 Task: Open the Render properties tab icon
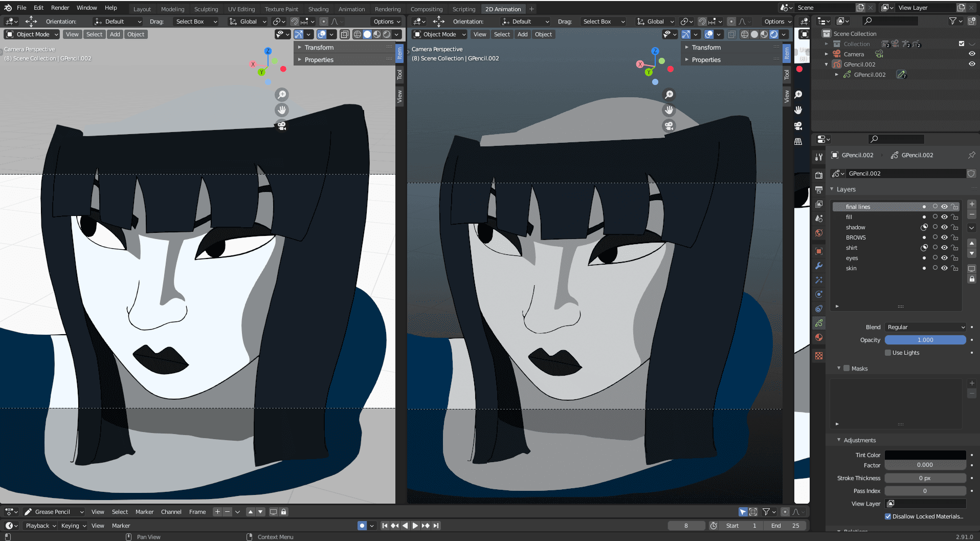[819, 175]
